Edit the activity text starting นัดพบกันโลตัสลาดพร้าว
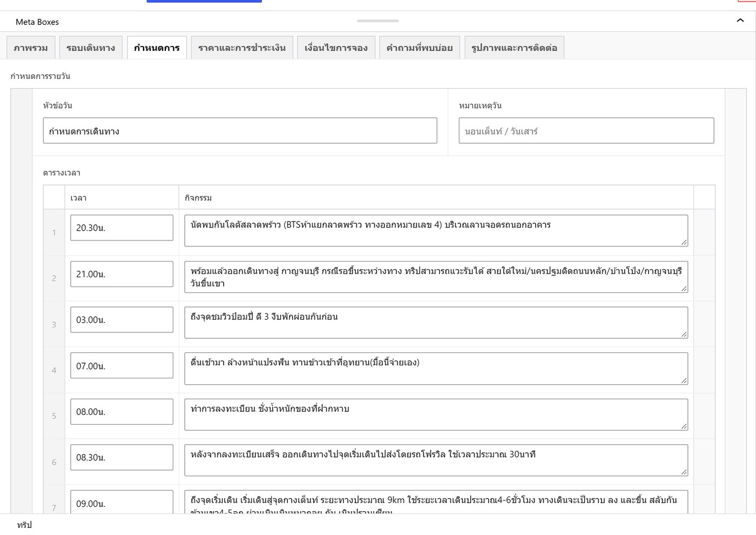The image size is (756, 535). click(436, 231)
